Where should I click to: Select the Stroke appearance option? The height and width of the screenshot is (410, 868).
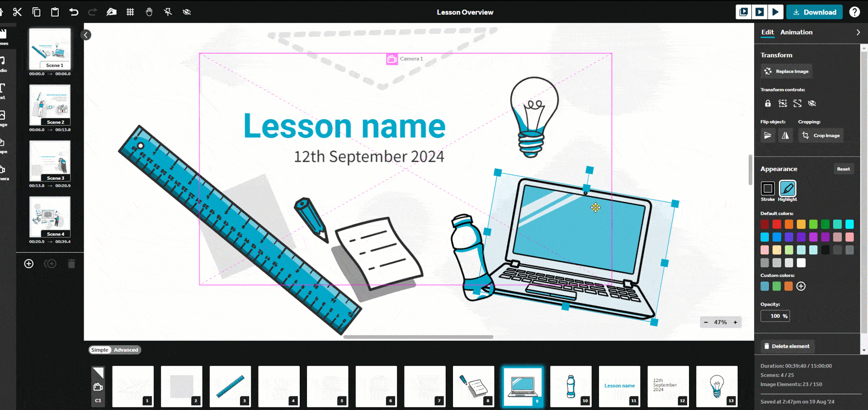coord(768,188)
